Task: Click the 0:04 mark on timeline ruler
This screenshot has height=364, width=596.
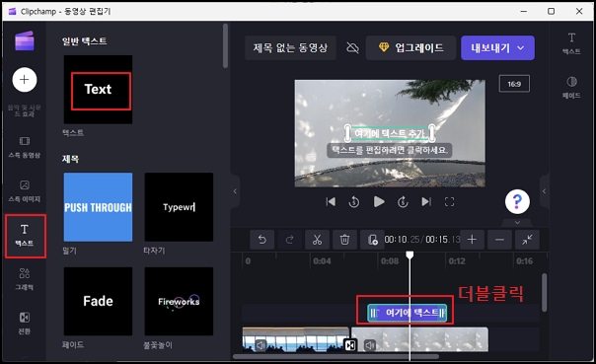Action: point(322,261)
